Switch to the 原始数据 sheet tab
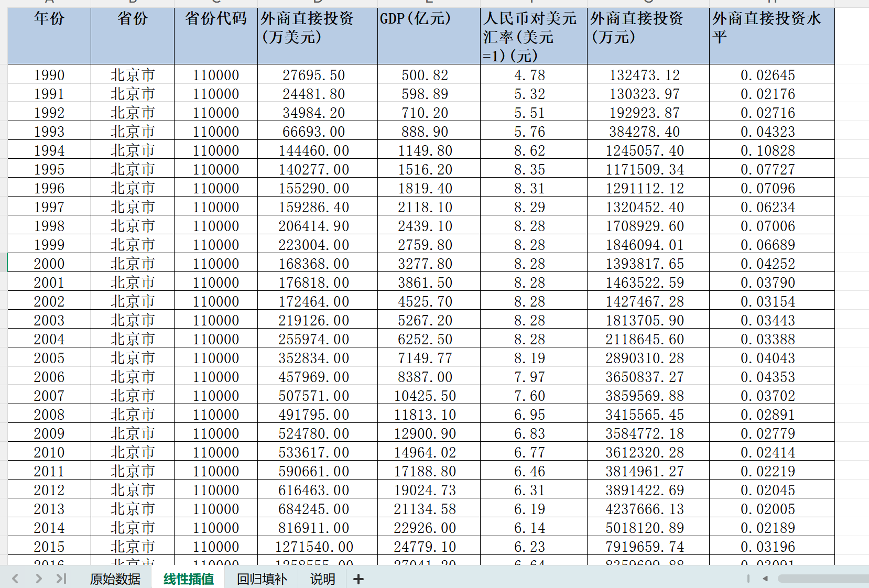The width and height of the screenshot is (869, 588). tap(115, 579)
